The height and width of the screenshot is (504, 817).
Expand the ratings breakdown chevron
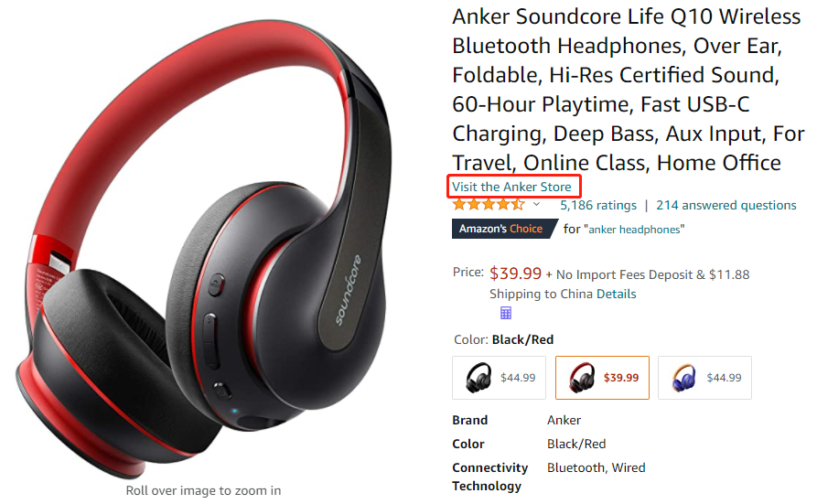point(536,204)
